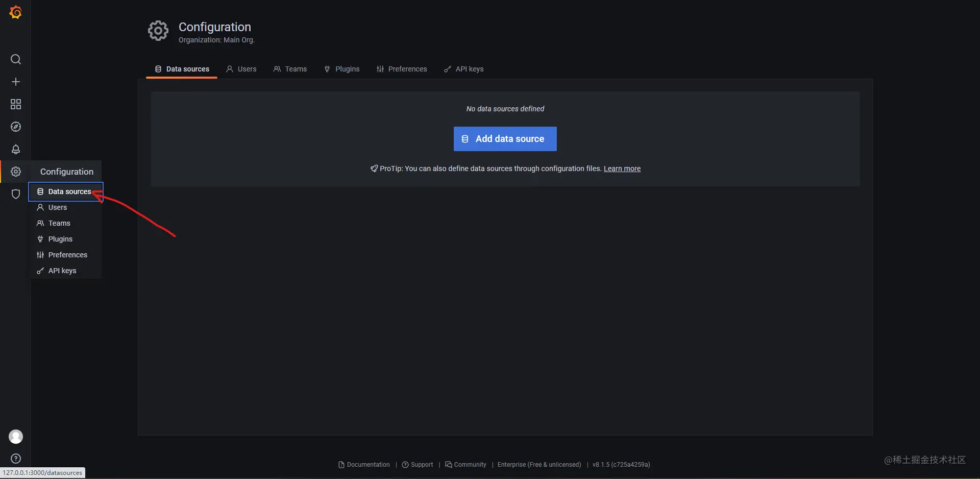
Task: Select Users in the flyout menu
Action: (66, 207)
